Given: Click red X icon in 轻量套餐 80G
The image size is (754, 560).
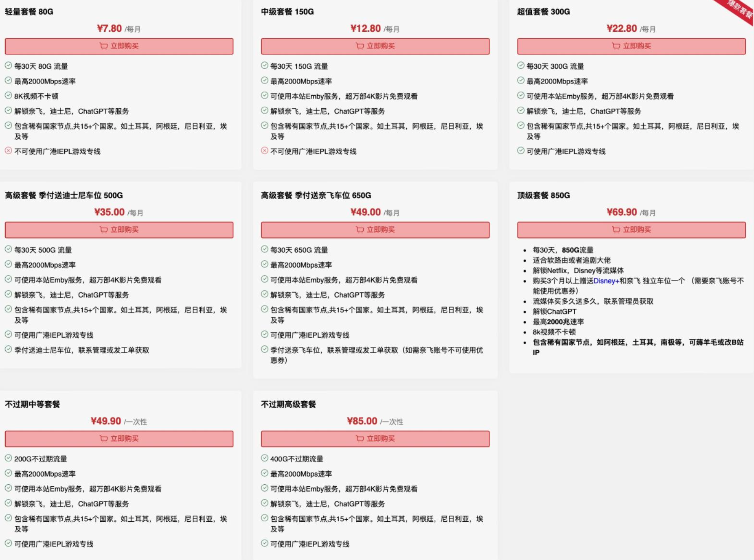Looking at the screenshot, I should (8, 151).
